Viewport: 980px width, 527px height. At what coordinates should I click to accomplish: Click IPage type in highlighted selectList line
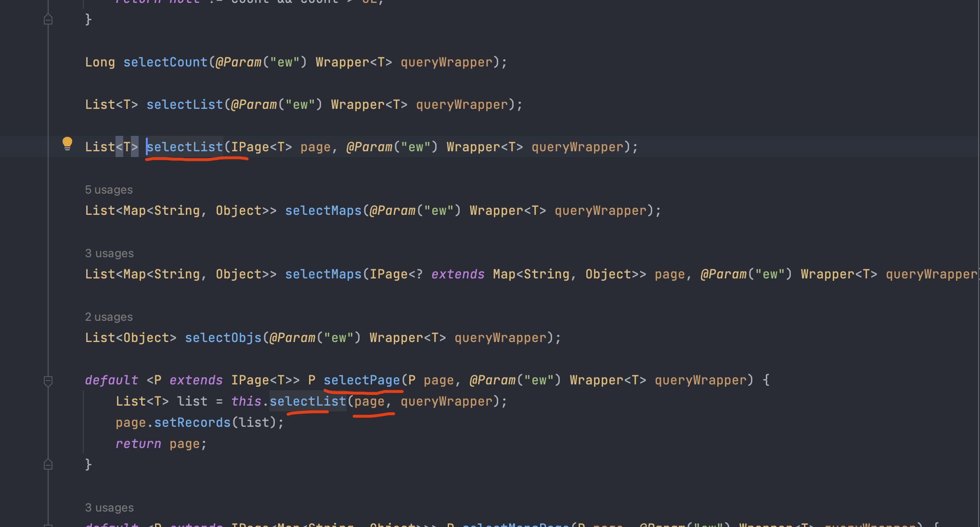coord(250,147)
